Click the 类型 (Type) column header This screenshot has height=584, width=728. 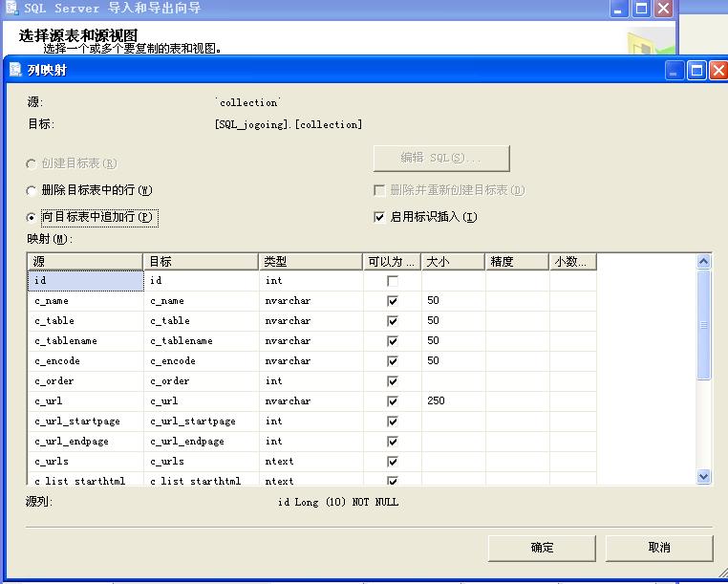click(x=310, y=261)
